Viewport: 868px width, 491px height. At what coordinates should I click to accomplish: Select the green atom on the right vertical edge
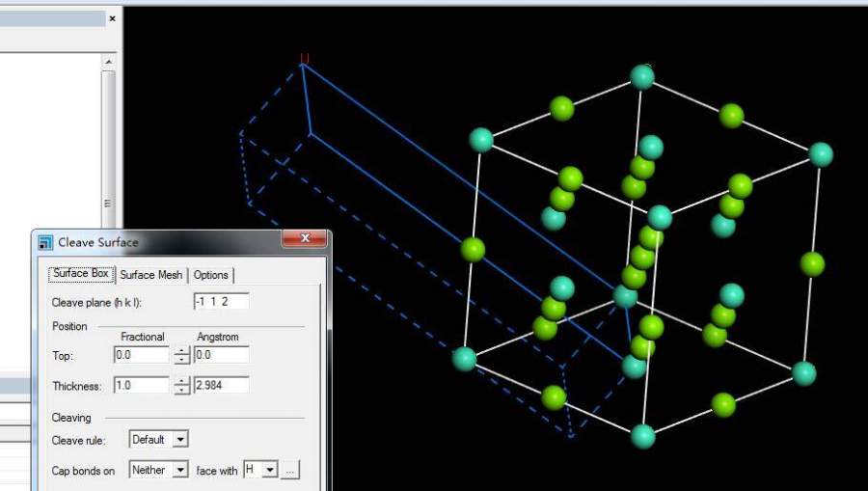pyautogui.click(x=812, y=264)
